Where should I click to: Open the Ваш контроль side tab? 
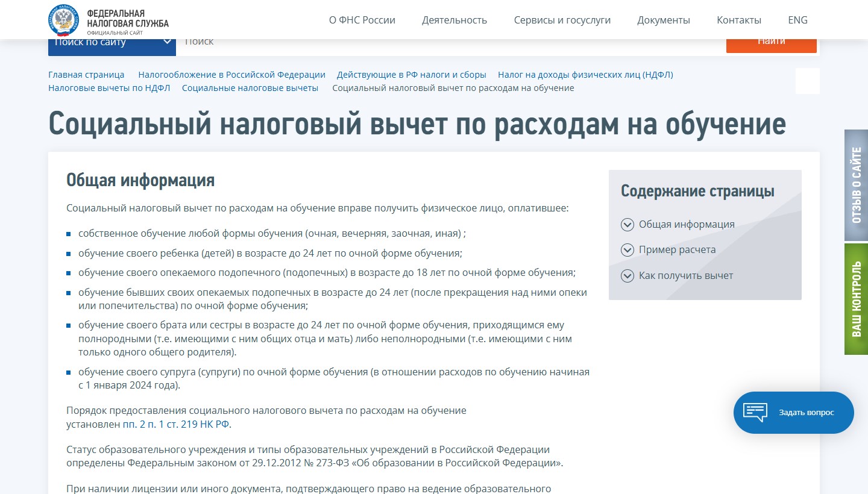point(856,299)
